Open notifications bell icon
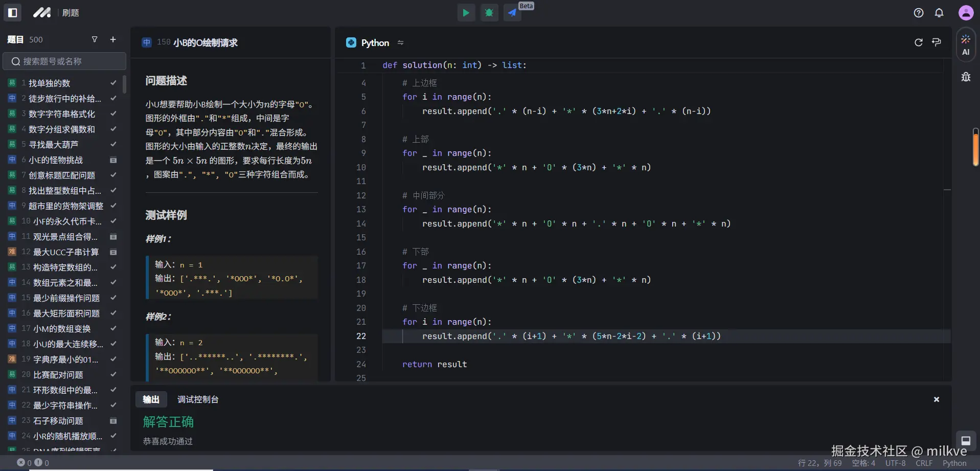Viewport: 980px width, 471px height. point(939,13)
